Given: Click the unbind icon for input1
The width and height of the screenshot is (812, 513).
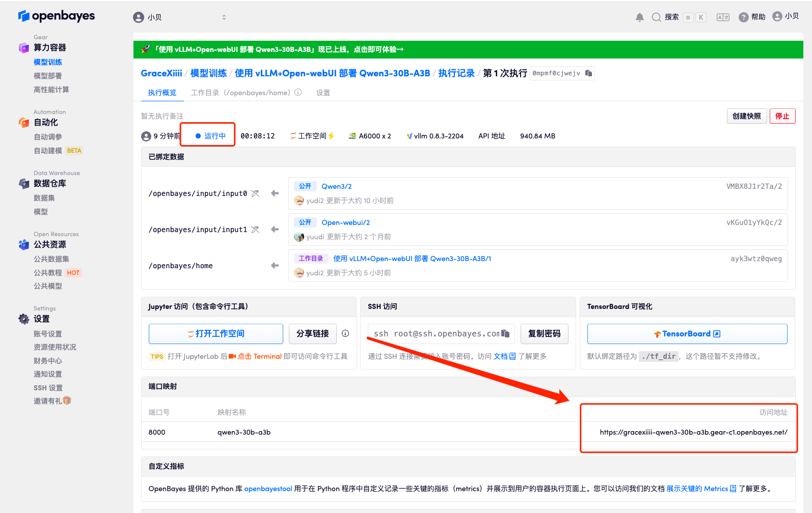Looking at the screenshot, I should point(255,230).
